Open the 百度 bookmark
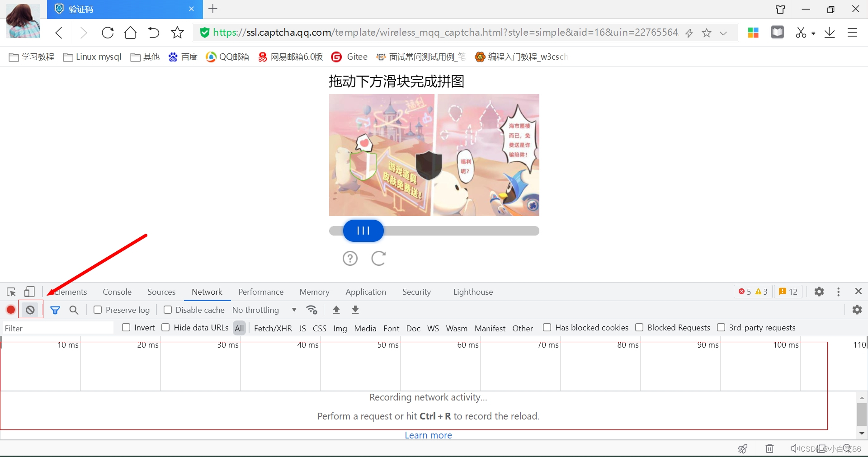868x457 pixels. (183, 57)
